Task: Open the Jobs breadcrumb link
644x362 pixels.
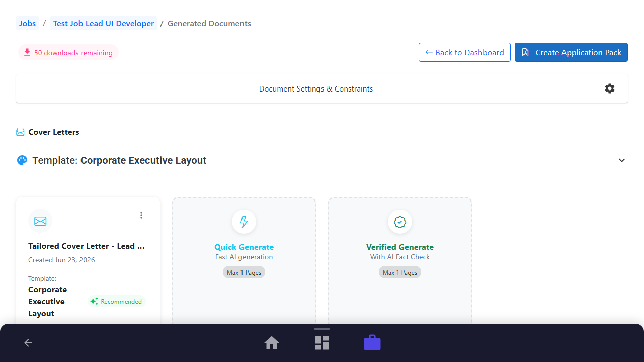Action: tap(28, 23)
